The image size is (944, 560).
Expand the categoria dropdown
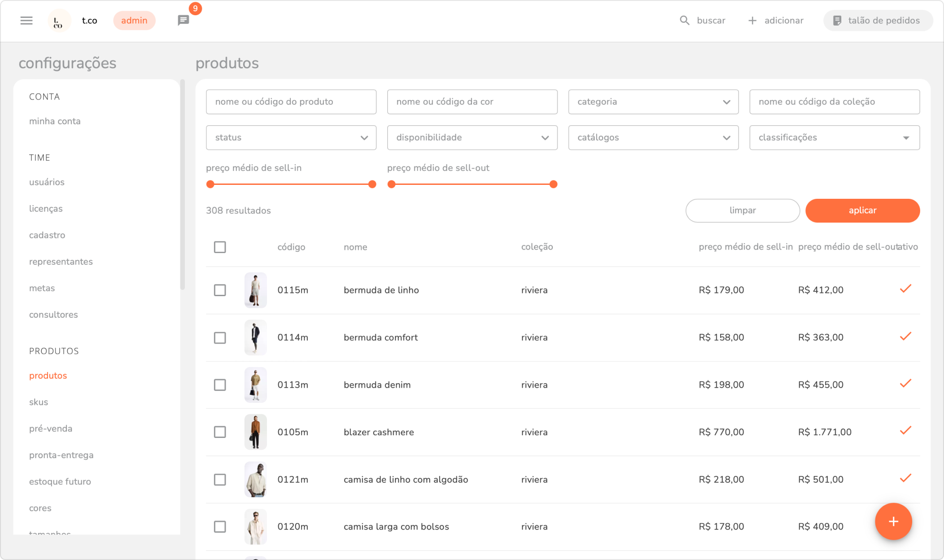pyautogui.click(x=653, y=102)
